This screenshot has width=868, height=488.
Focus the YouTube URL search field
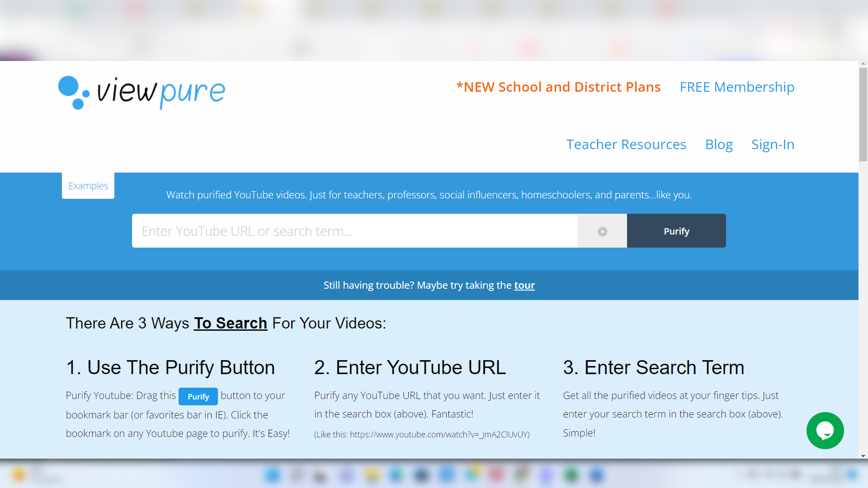[x=354, y=231]
